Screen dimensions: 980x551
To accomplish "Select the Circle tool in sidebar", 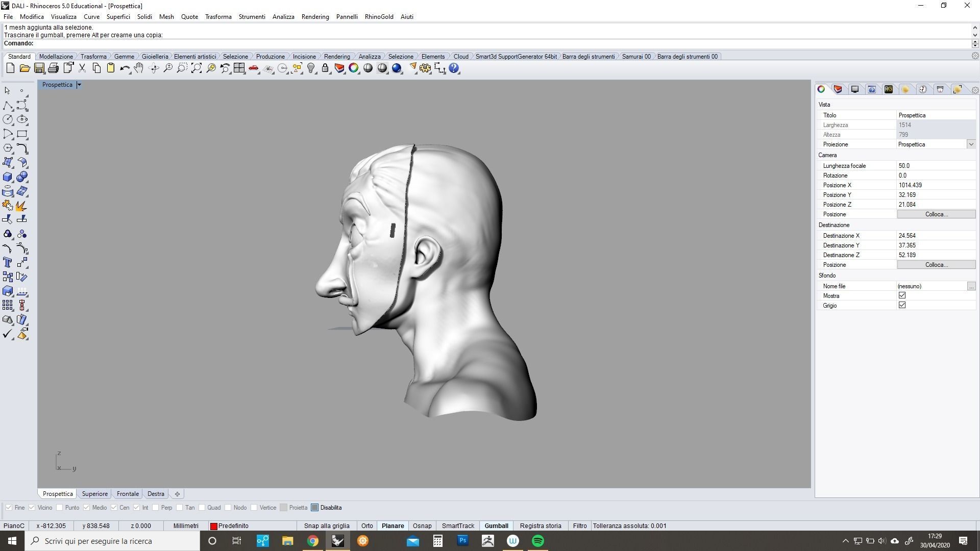I will point(7,120).
